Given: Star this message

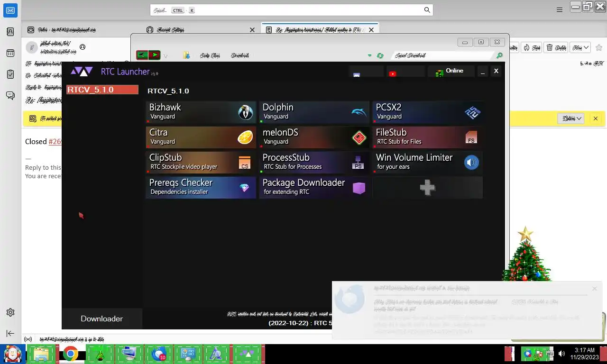Looking at the screenshot, I should click(x=599, y=47).
